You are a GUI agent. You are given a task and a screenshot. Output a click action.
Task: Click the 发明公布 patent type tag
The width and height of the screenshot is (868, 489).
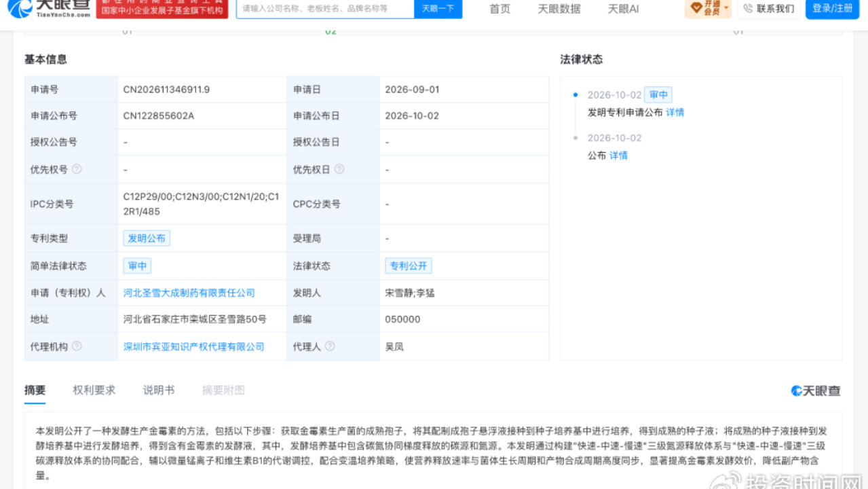pos(147,238)
